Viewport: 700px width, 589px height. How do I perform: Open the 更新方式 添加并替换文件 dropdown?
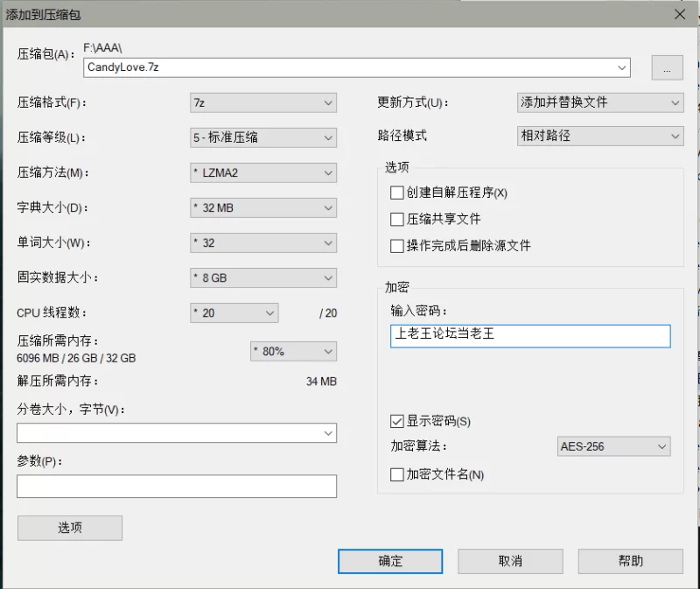click(600, 102)
